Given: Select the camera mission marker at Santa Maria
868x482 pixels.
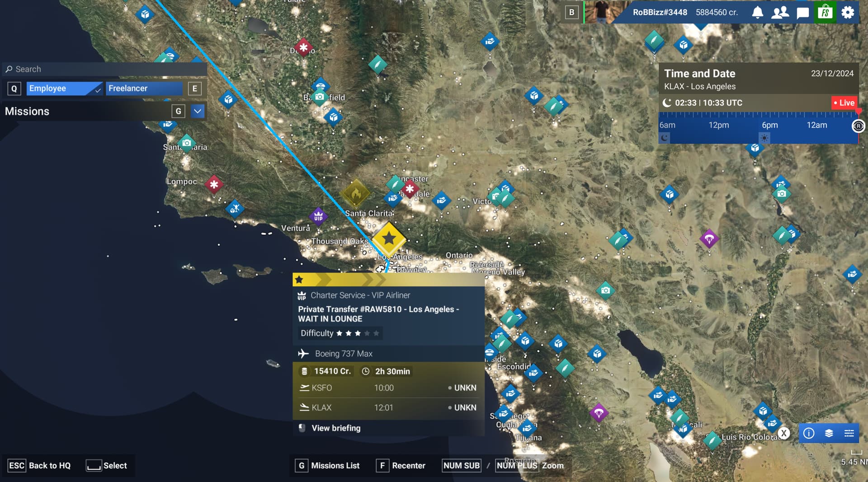Looking at the screenshot, I should [x=186, y=143].
